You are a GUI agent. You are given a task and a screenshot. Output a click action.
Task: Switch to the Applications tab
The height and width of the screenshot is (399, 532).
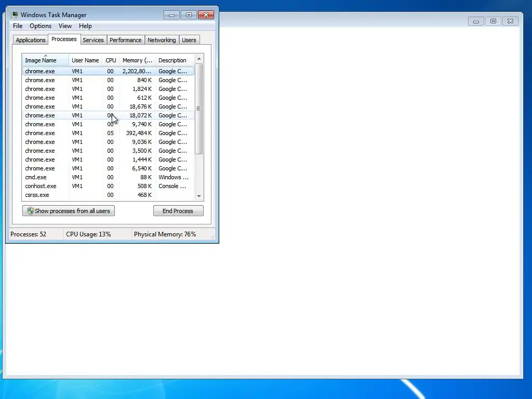(x=31, y=40)
